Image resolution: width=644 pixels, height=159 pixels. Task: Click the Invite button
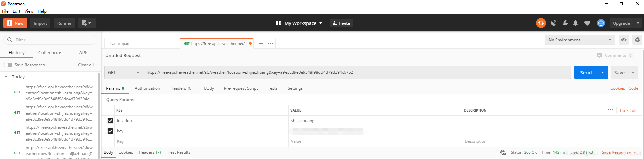click(341, 23)
